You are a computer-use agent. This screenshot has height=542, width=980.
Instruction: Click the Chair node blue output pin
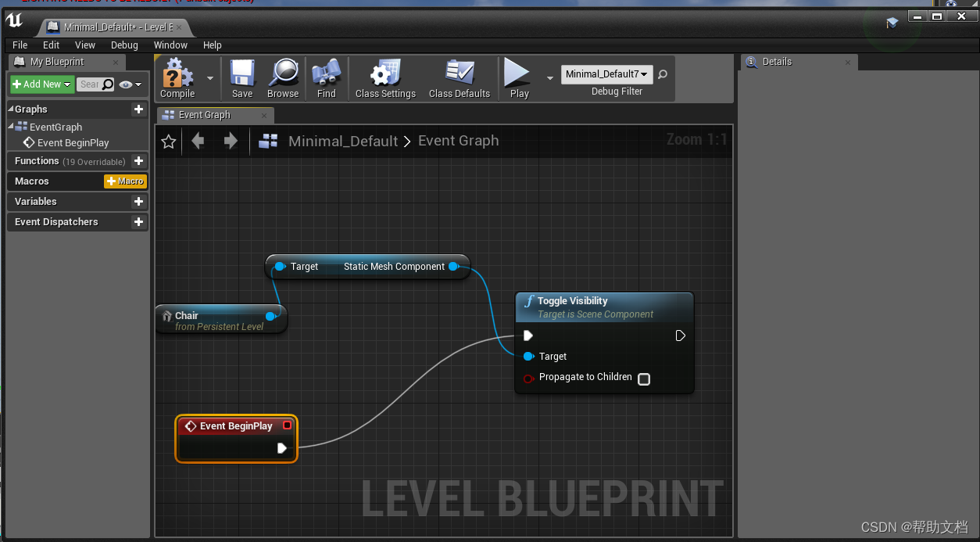click(270, 316)
